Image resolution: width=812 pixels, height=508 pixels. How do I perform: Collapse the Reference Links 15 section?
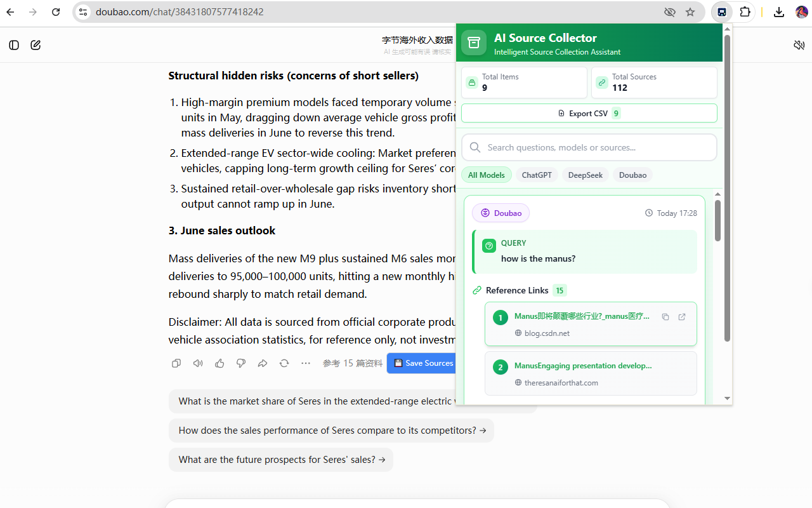tap(519, 290)
